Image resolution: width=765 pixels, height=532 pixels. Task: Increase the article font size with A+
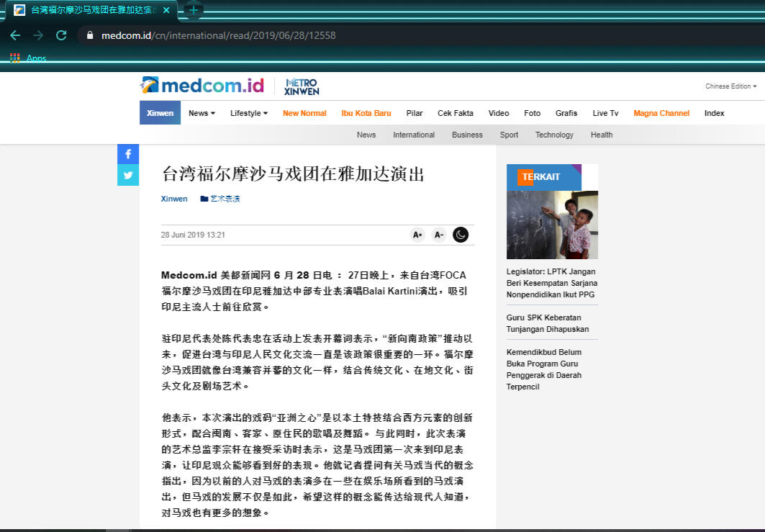[x=417, y=235]
